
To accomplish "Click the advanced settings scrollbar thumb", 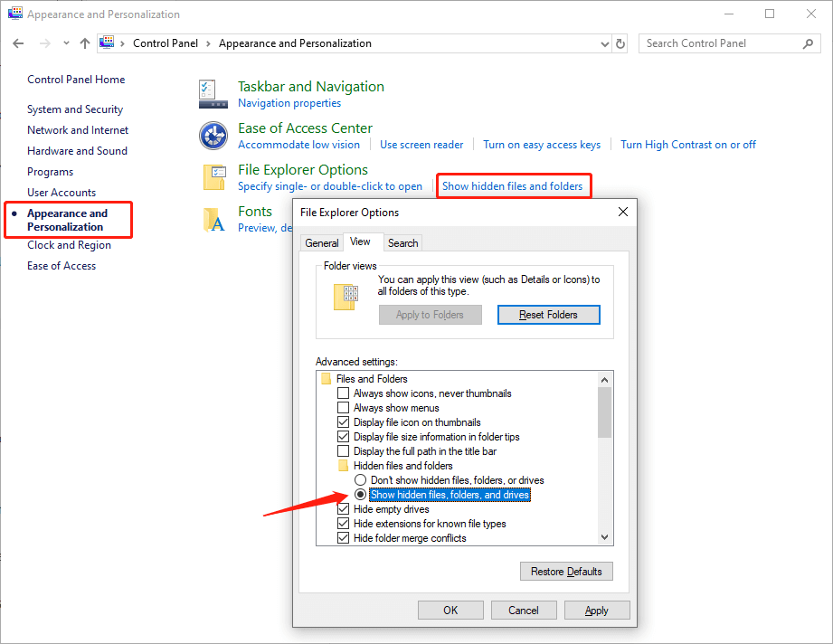I will point(604,412).
